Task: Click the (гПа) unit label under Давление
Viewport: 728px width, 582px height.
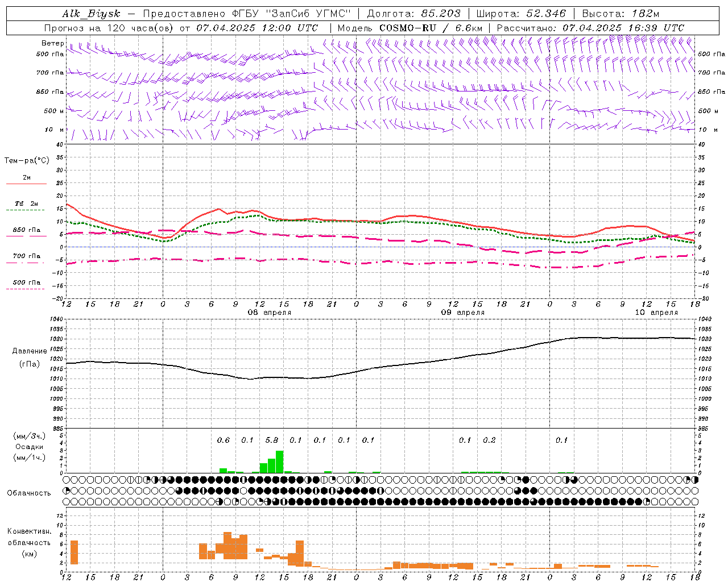Action: [x=30, y=364]
